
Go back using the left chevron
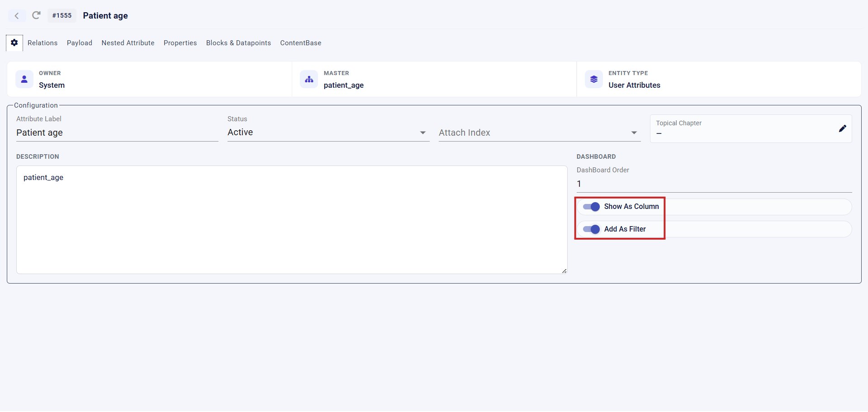pos(17,16)
